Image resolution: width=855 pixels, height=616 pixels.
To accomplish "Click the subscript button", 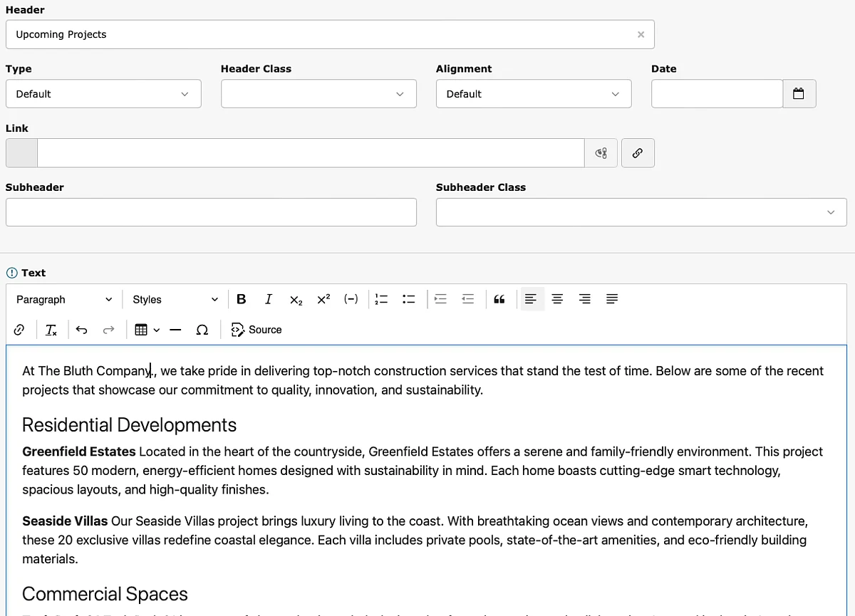I will tap(296, 299).
